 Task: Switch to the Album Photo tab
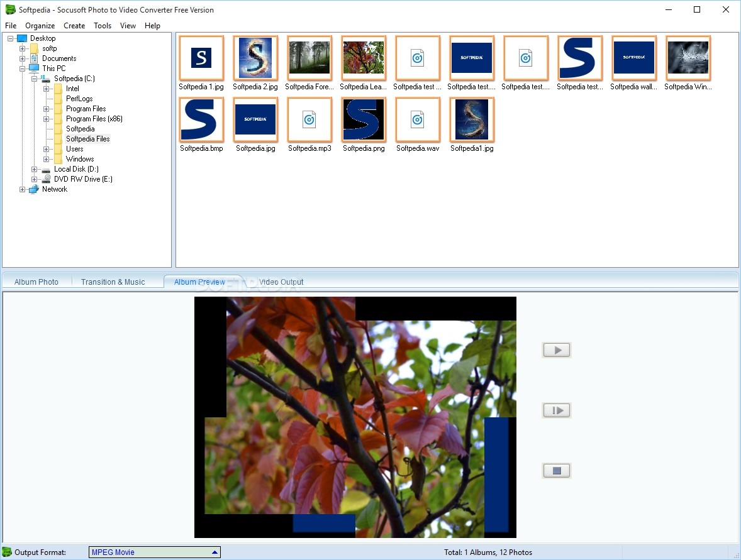(x=36, y=282)
